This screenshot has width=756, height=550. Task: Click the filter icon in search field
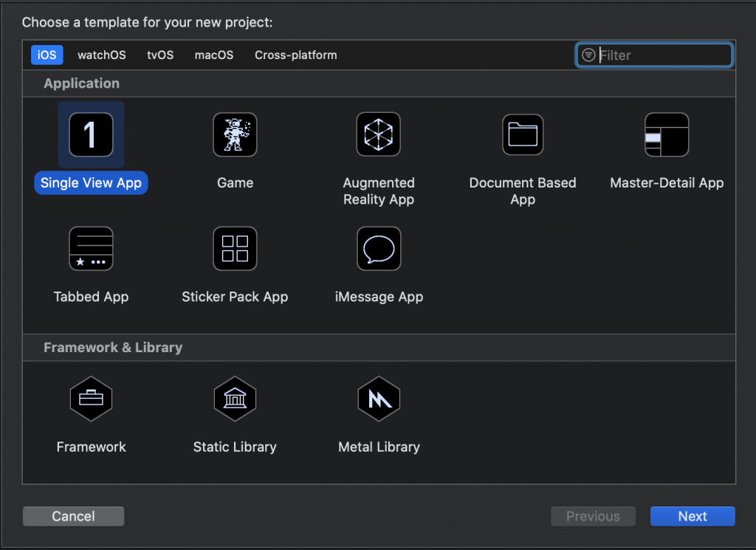pos(588,55)
